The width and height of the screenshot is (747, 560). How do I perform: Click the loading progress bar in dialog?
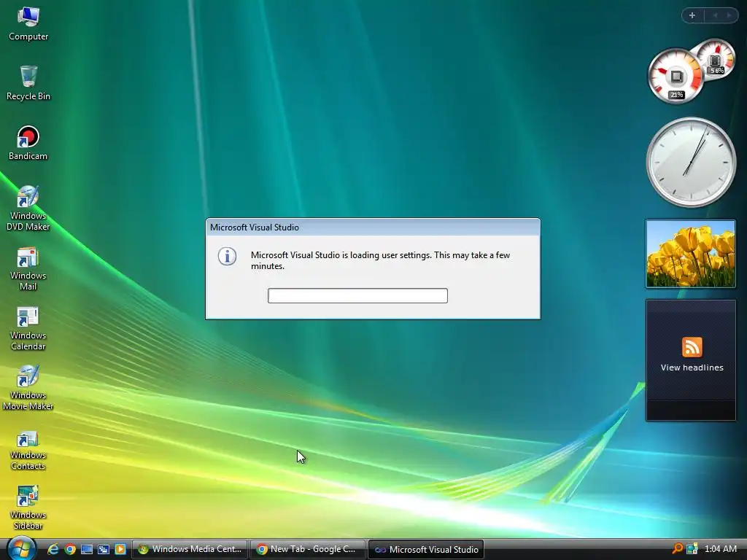click(x=357, y=296)
